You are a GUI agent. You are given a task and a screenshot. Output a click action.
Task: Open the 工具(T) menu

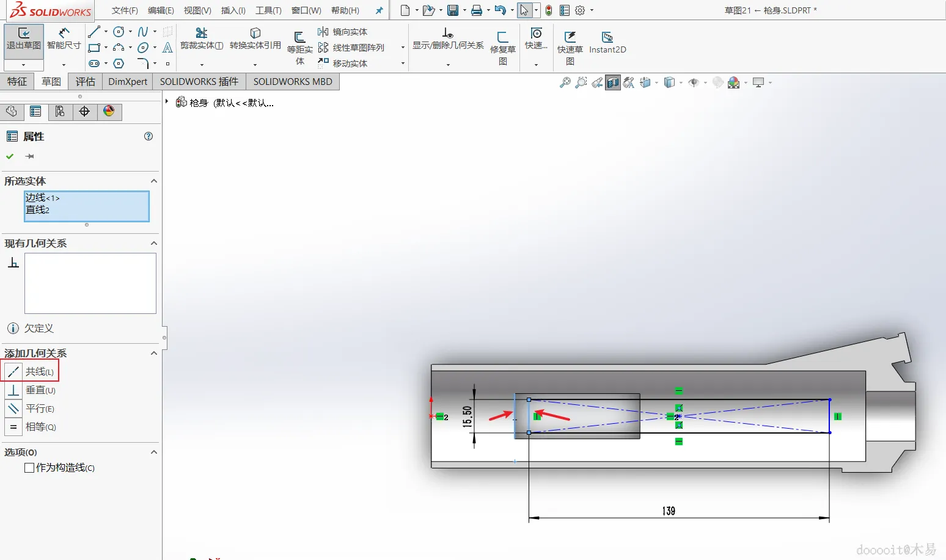[268, 10]
